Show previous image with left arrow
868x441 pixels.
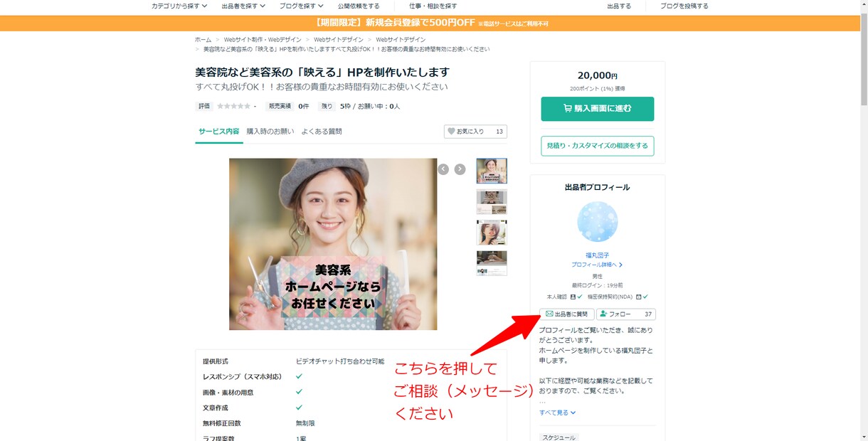(443, 169)
